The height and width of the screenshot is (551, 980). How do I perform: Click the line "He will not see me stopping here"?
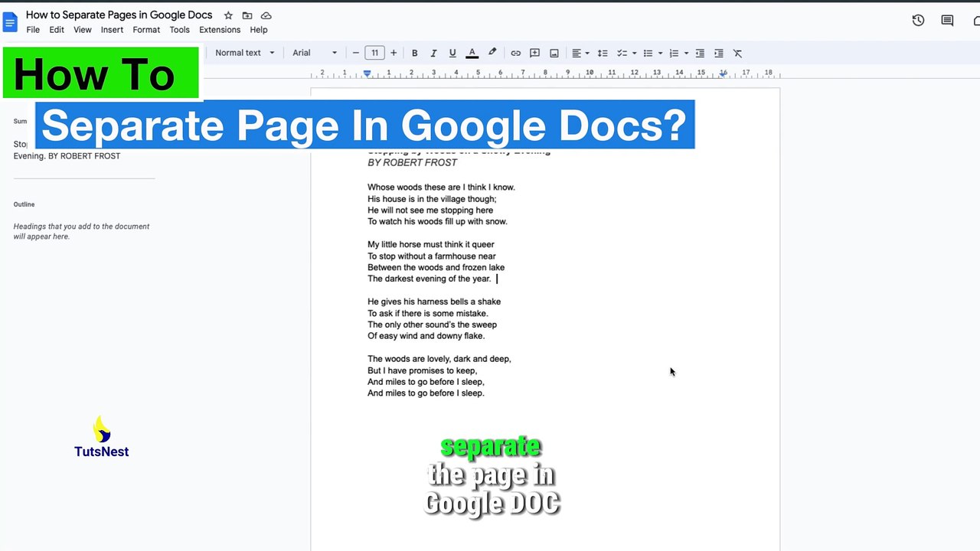point(430,210)
